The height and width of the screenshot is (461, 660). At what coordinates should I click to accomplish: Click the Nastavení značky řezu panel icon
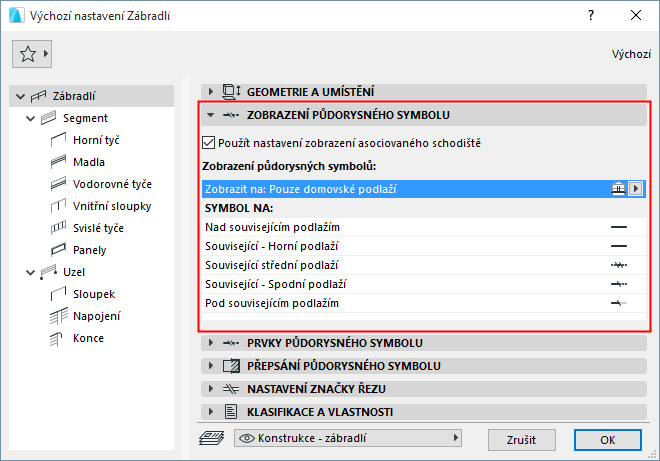(231, 389)
